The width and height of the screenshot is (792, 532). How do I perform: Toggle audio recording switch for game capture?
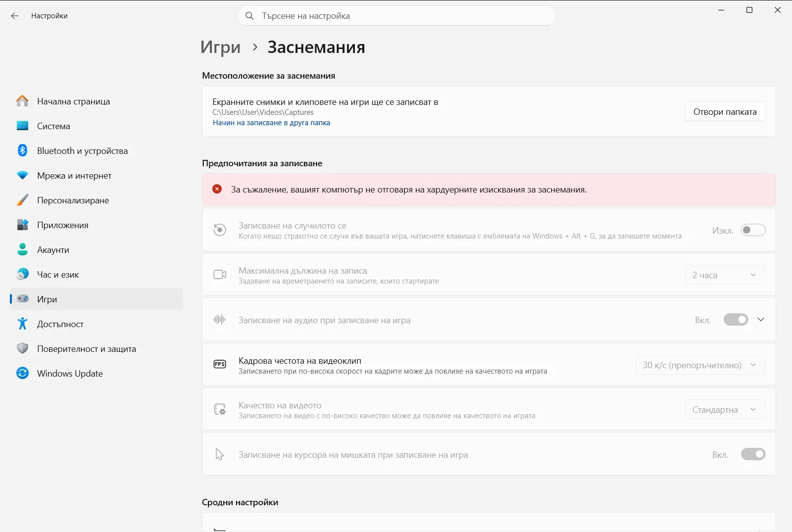tap(736, 320)
